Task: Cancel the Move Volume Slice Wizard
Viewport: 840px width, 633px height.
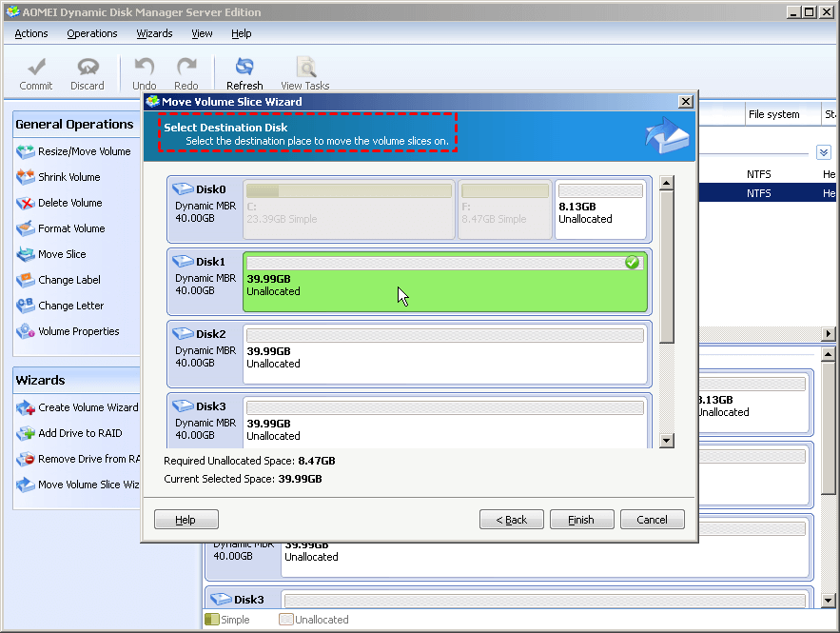Action: 652,520
